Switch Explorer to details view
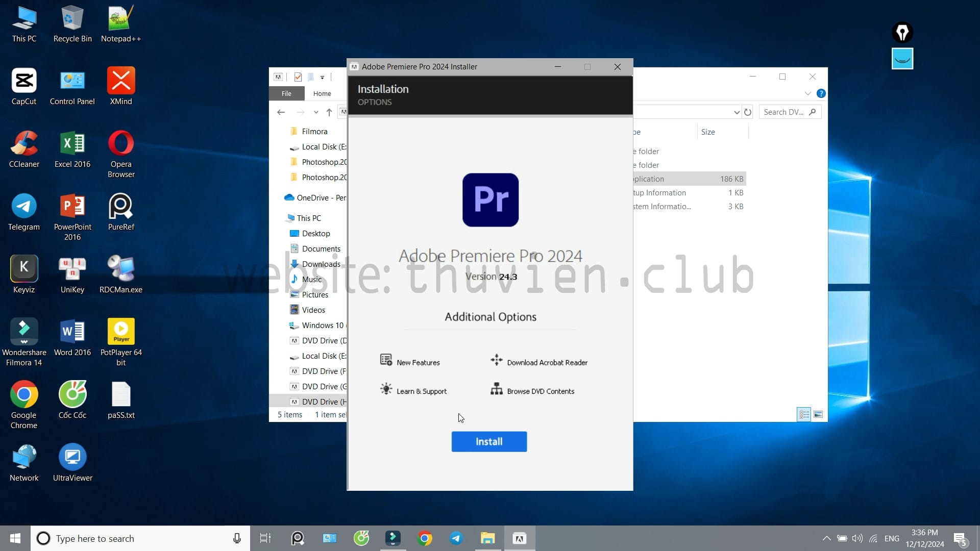Screen dimensions: 980x551 (804, 414)
